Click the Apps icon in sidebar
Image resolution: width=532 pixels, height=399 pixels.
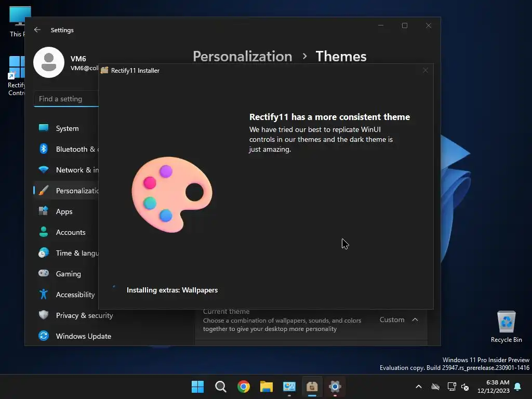(44, 211)
